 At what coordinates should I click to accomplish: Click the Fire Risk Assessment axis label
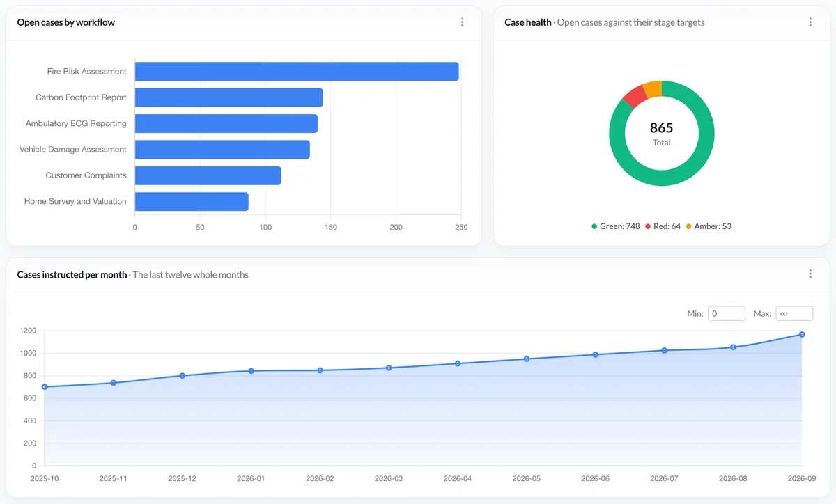coord(87,72)
